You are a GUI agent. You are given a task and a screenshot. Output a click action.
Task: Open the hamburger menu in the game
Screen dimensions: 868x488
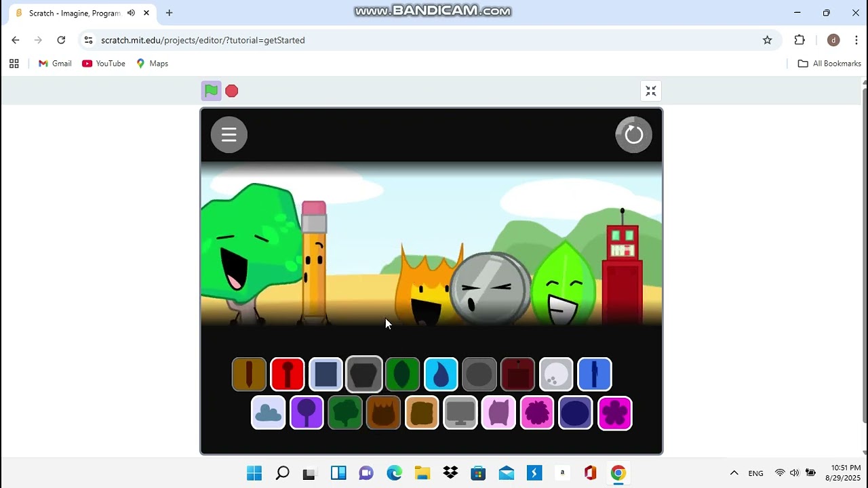(229, 135)
